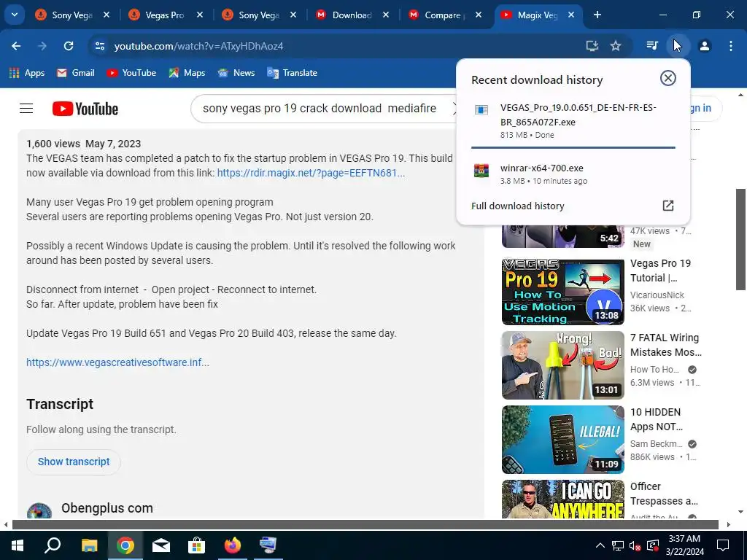The image size is (747, 560).
Task: Open the 7 FATAL Wiring Mistakes title
Action: pos(665,345)
